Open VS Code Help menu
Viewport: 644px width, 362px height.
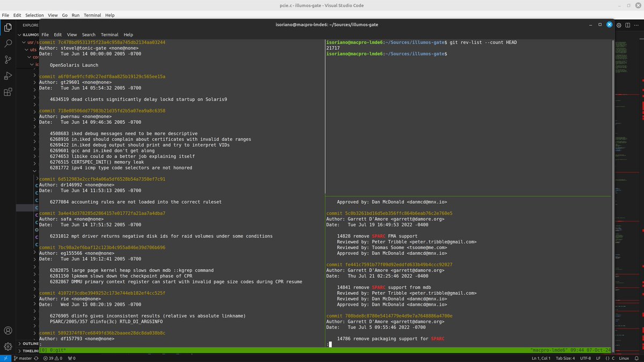click(109, 15)
